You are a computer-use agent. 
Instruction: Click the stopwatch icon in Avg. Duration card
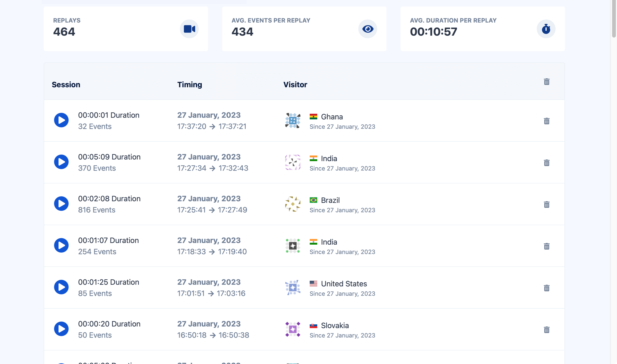(x=546, y=29)
